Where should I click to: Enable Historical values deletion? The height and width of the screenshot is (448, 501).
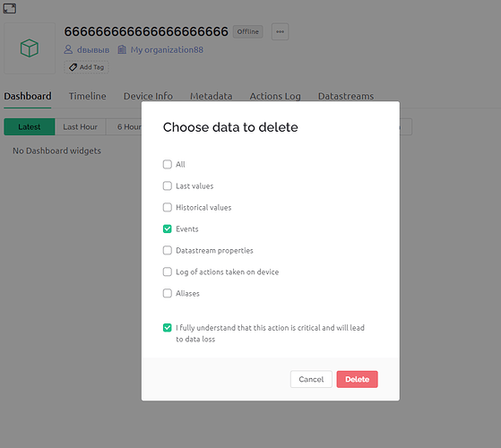click(167, 207)
